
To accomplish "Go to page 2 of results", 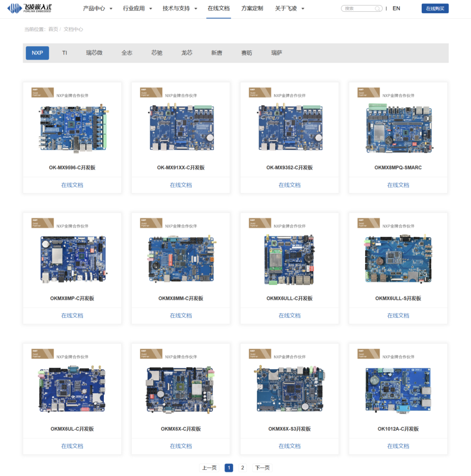I will (242, 467).
